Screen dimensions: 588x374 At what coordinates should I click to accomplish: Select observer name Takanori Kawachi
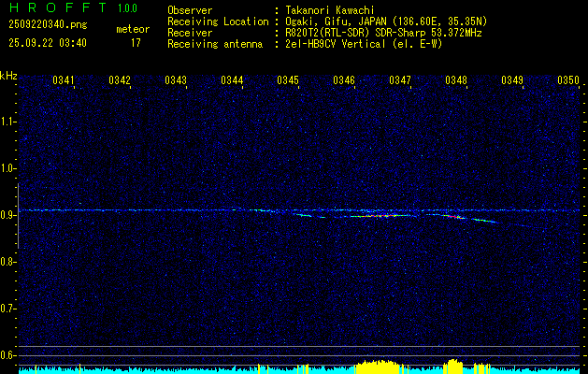(331, 9)
